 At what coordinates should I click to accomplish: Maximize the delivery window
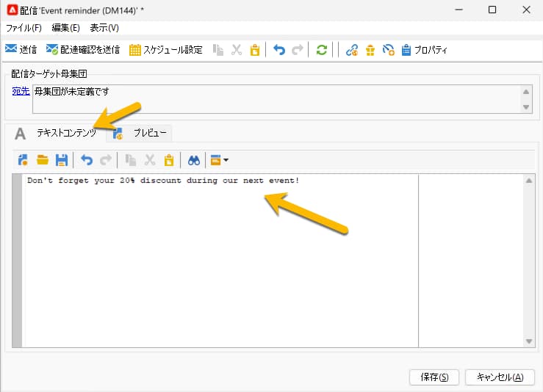[492, 10]
